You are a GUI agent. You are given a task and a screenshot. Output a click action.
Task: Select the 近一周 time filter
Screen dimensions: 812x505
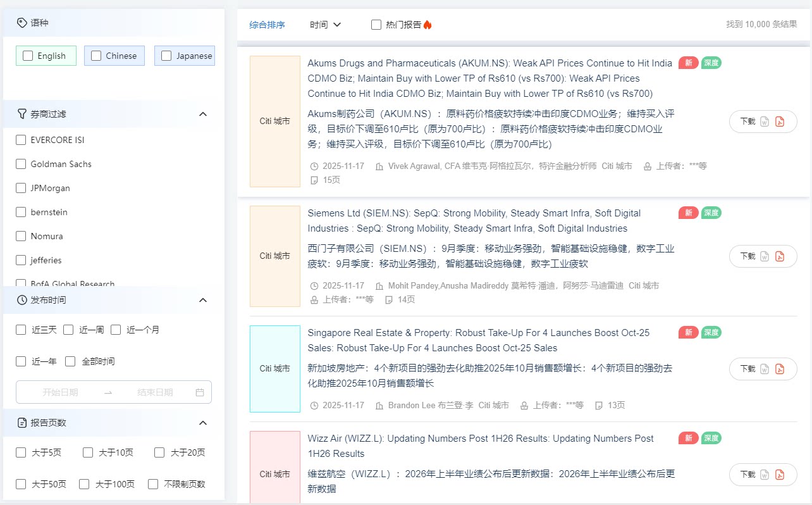(68, 330)
